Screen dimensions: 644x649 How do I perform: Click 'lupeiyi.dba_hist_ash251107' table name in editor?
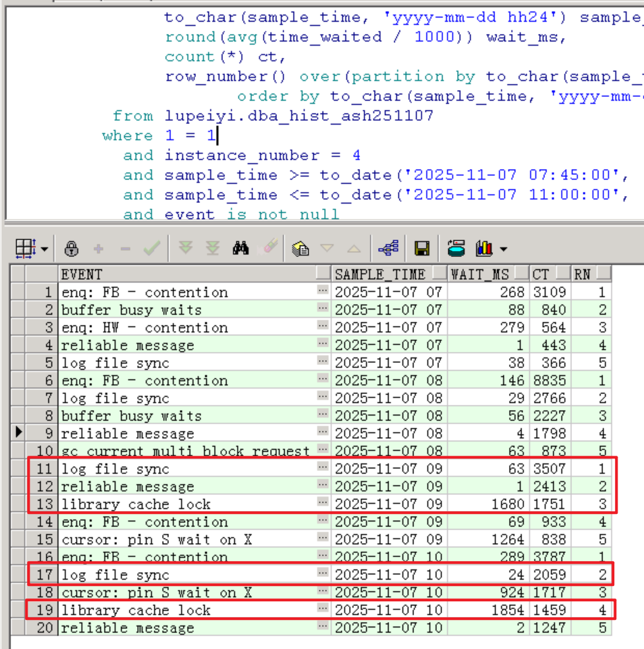click(299, 116)
